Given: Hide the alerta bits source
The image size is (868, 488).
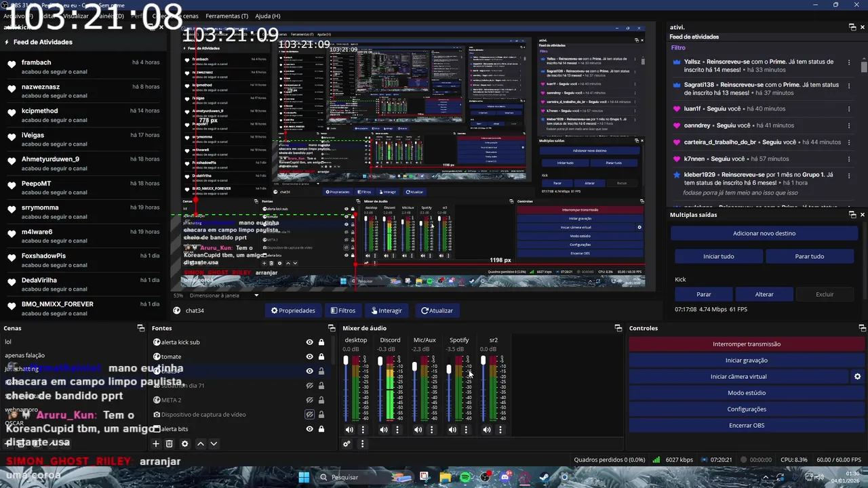Looking at the screenshot, I should click(310, 429).
